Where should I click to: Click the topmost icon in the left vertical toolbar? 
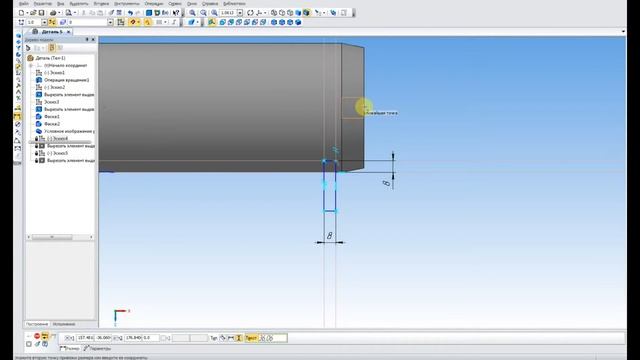(18, 36)
